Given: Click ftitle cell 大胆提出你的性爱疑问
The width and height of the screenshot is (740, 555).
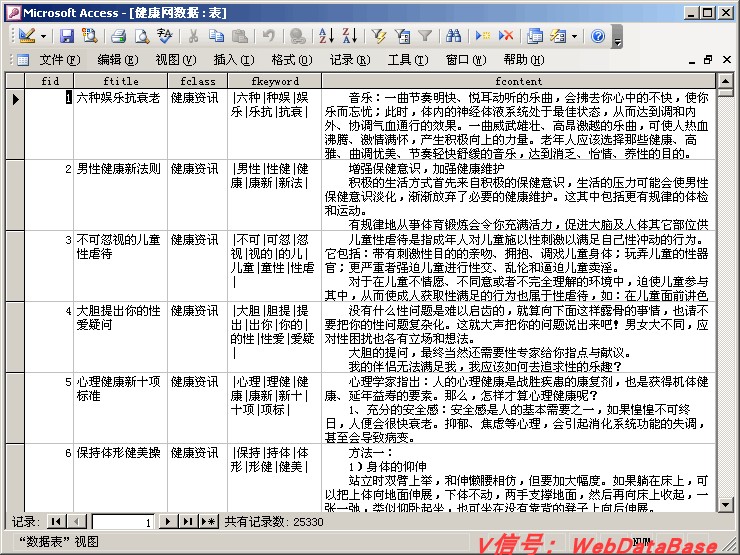Looking at the screenshot, I should (x=120, y=337).
